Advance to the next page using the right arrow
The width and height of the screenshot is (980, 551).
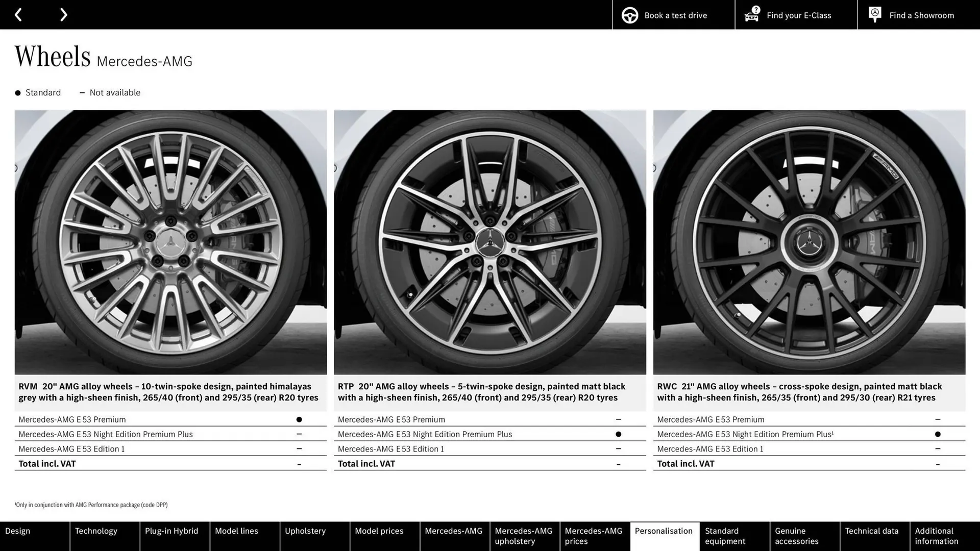pos(63,14)
